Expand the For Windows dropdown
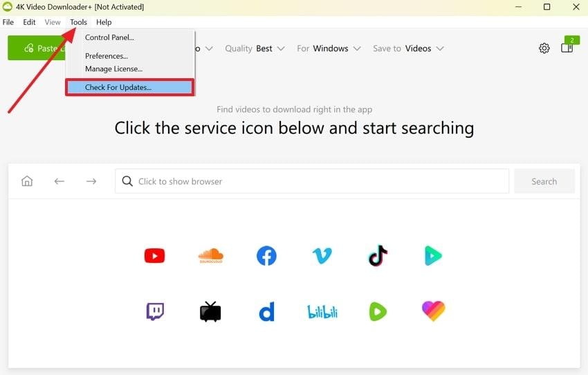 tap(329, 48)
